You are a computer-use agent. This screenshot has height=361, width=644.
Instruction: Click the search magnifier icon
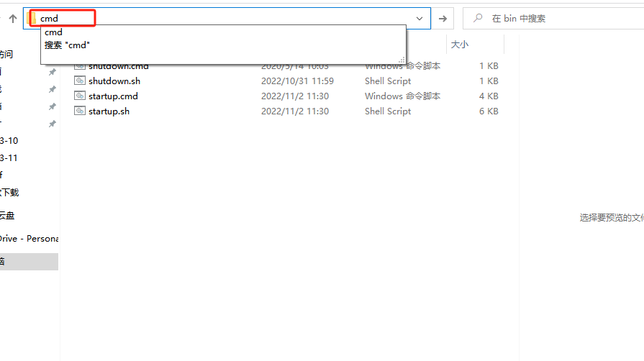point(478,18)
